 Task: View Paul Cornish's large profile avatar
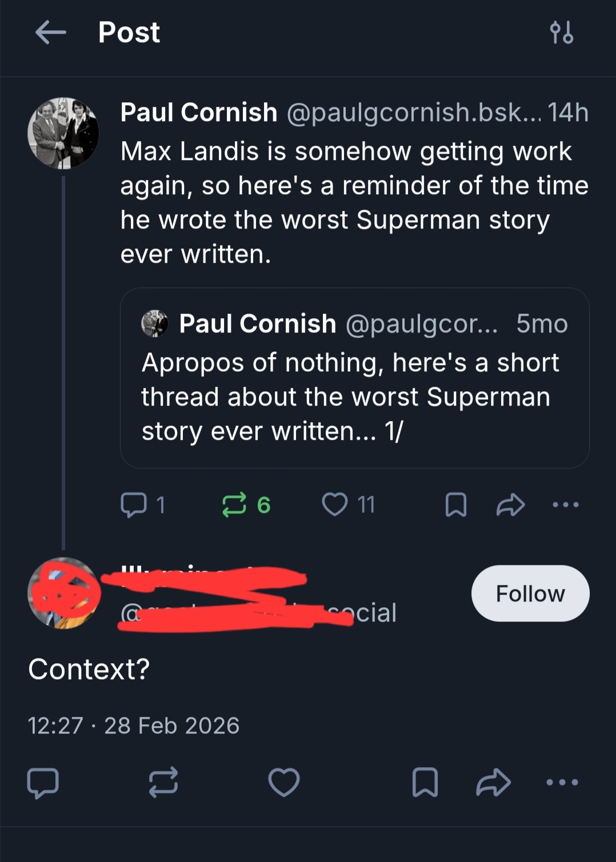point(63,133)
